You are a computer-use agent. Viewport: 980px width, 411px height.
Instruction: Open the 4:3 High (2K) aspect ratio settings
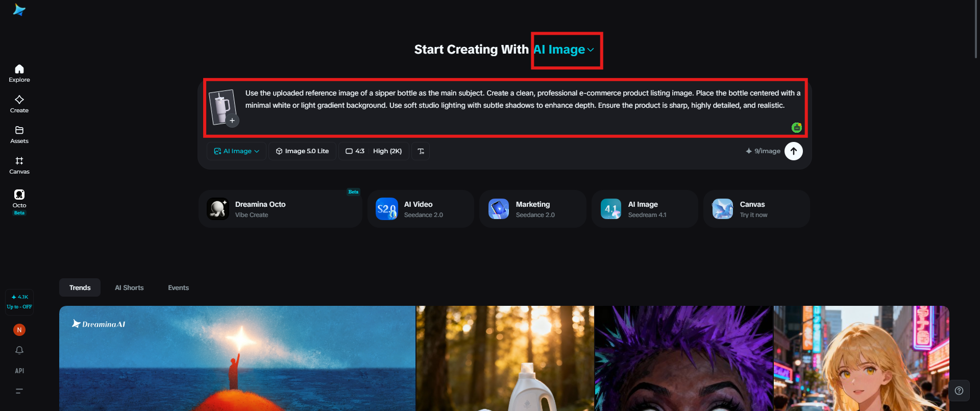(374, 151)
